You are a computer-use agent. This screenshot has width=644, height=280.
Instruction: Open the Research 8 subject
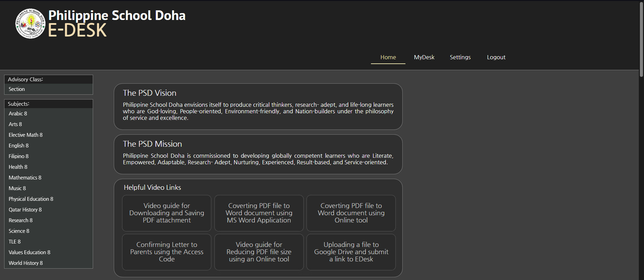[x=49, y=220]
